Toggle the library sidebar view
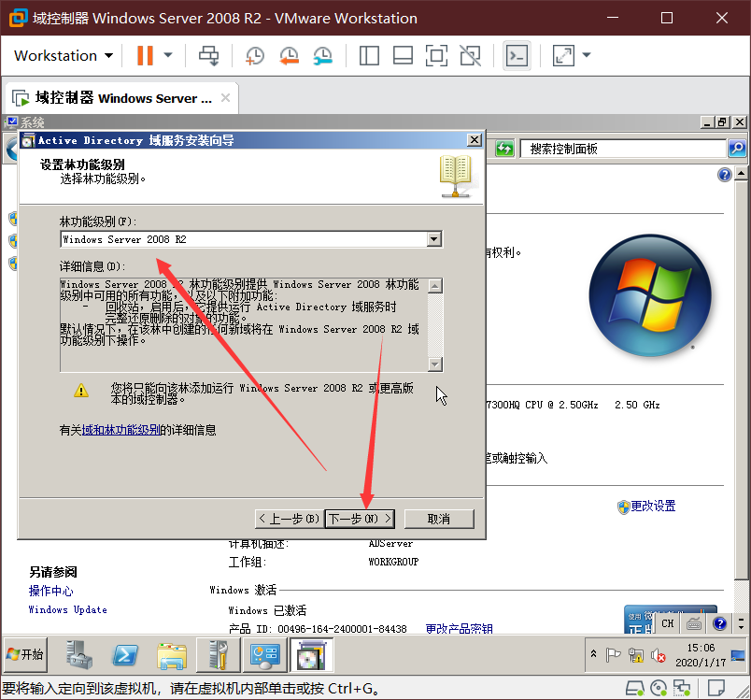This screenshot has height=700, width=751. tap(369, 55)
